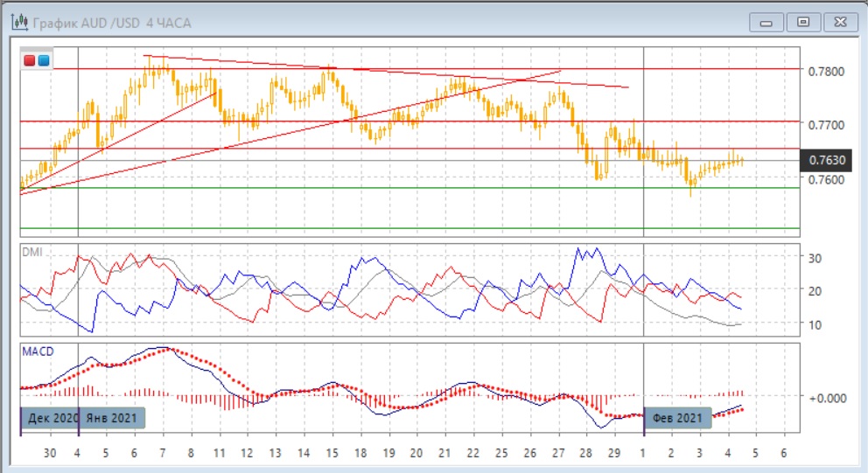Click the DMI scale value 30
The height and width of the screenshot is (473, 868).
coord(815,258)
